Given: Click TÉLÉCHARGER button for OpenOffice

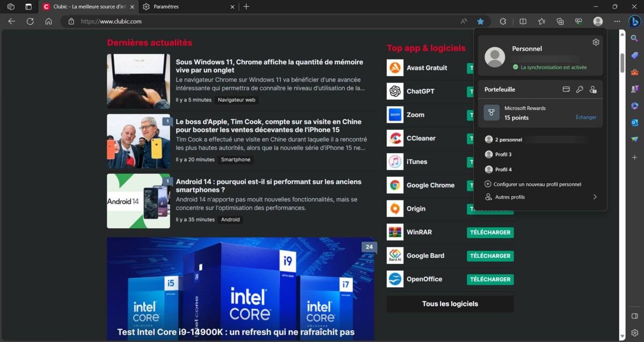Looking at the screenshot, I should point(490,279).
